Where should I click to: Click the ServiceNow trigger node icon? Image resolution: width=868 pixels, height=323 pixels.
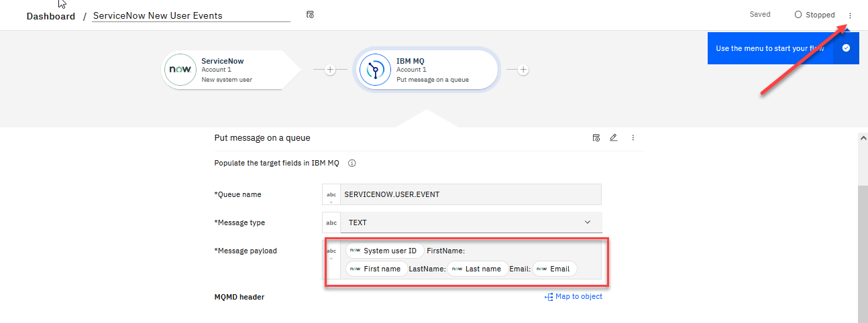180,70
